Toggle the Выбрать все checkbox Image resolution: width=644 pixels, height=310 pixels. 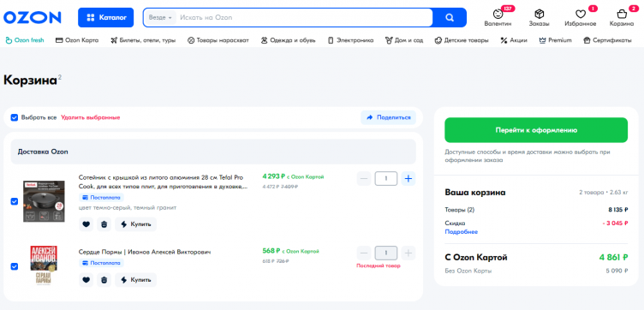tap(15, 117)
